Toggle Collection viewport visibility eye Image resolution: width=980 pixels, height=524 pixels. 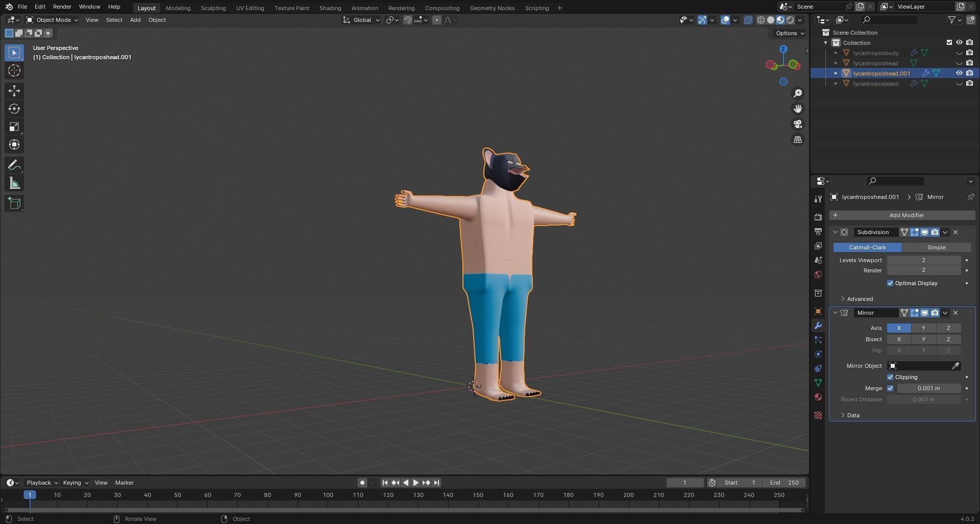pyautogui.click(x=959, y=43)
